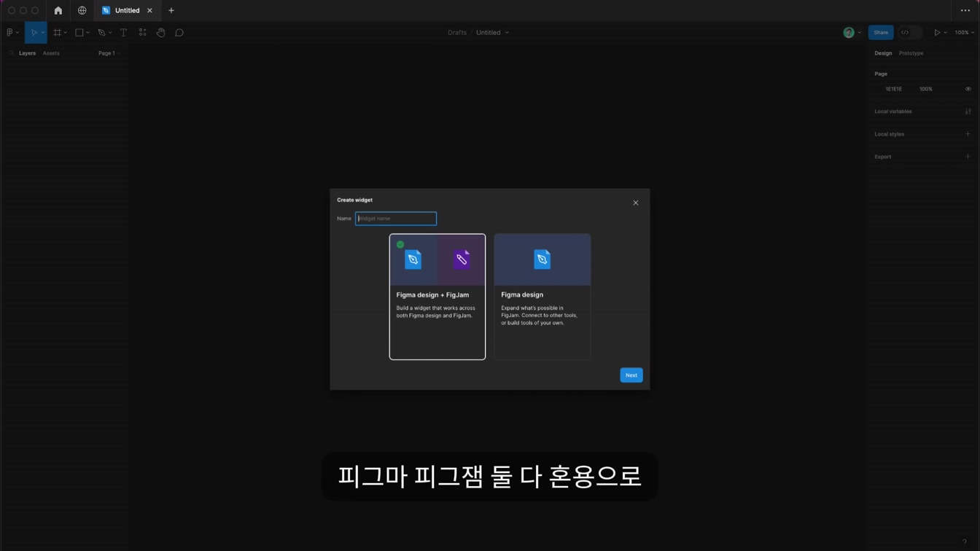Add an export setting with plus
The height and width of the screenshot is (551, 980).
pyautogui.click(x=968, y=157)
